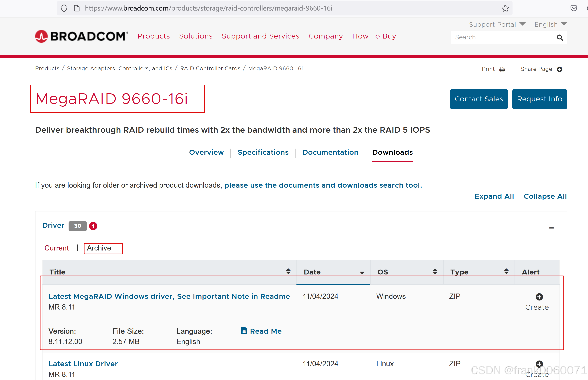Viewport: 588px width, 380px height.
Task: Switch driver list to Current
Action: [x=57, y=248]
